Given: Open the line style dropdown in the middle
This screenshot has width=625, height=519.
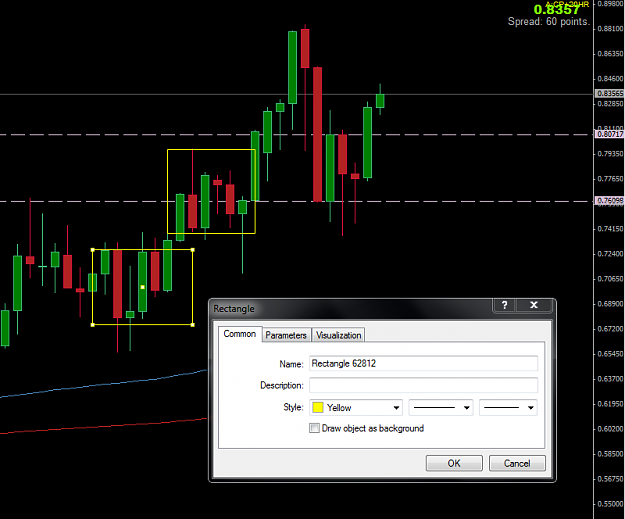Looking at the screenshot, I should 441,407.
